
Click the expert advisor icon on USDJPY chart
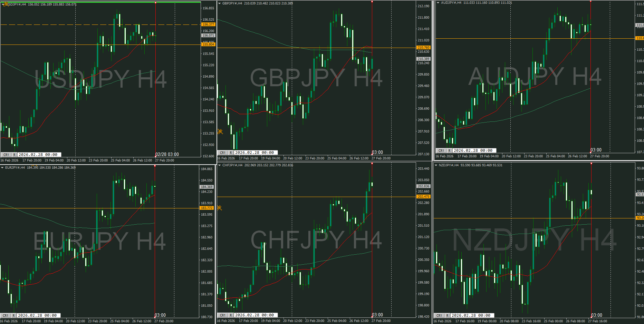tap(6, 4)
